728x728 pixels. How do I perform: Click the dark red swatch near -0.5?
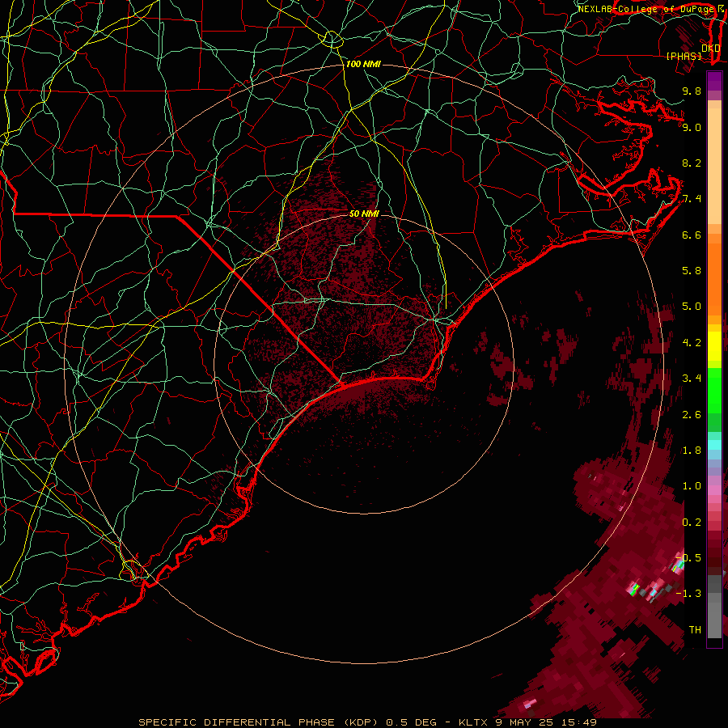[x=714, y=561]
